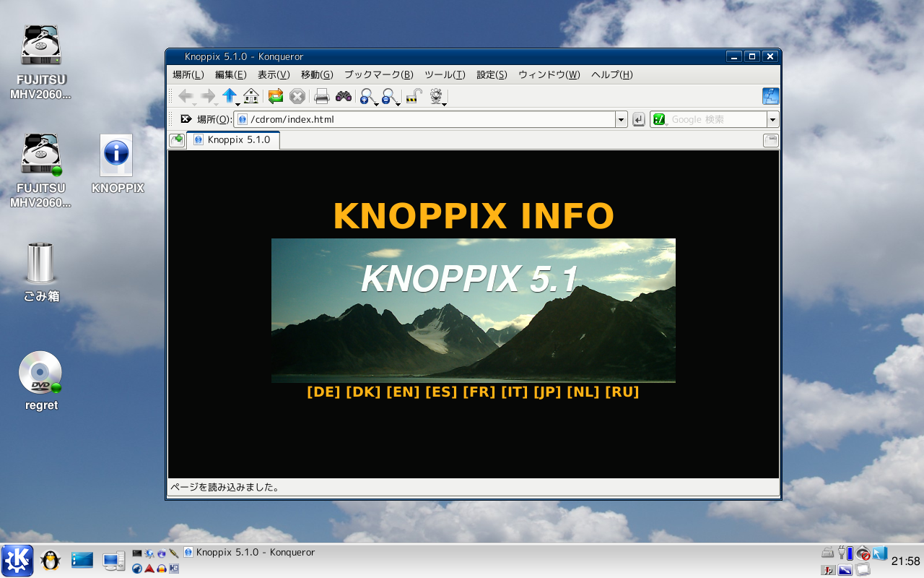Viewport: 924px width, 578px height.
Task: Open the ウィンドウ(W) menu
Action: tap(549, 74)
